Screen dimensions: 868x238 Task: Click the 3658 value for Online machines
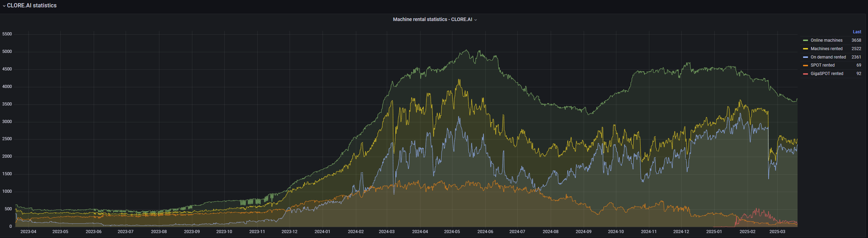(856, 40)
